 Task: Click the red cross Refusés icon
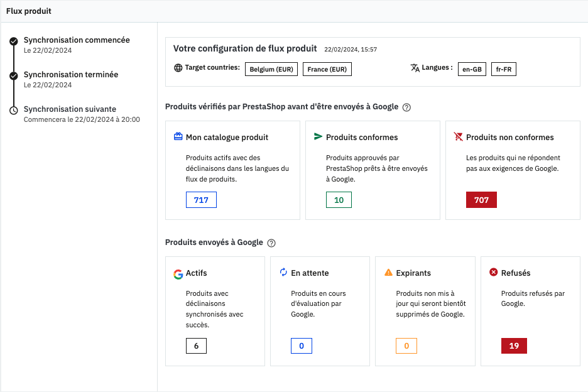[493, 273]
